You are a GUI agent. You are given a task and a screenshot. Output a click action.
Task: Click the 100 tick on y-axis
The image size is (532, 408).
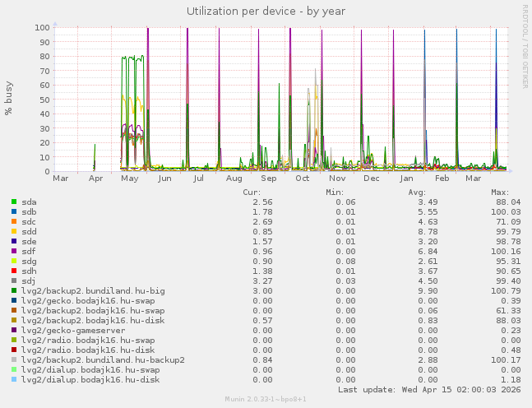click(42, 27)
